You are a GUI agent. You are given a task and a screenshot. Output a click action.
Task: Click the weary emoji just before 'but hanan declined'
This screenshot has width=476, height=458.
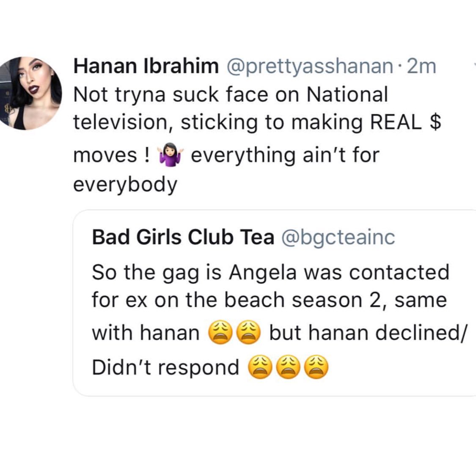248,332
